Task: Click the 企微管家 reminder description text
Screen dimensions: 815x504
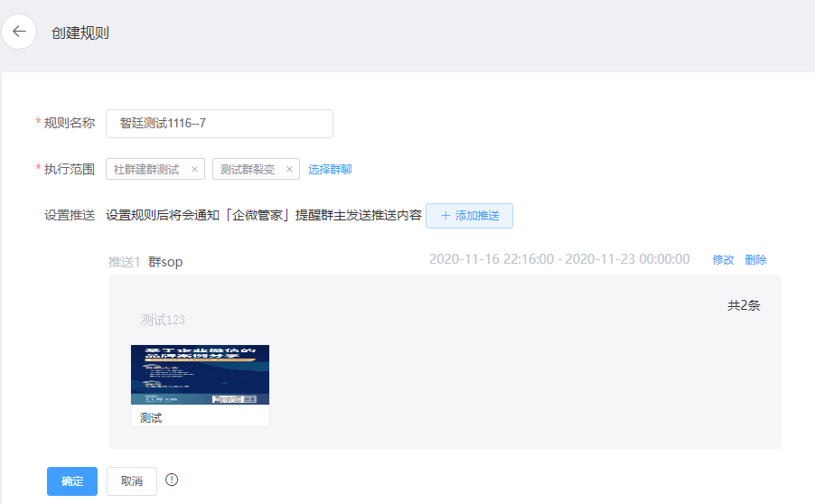Action: (264, 215)
